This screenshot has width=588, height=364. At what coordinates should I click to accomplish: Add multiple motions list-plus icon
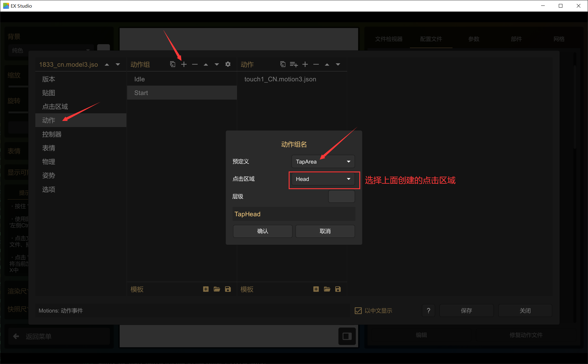click(294, 64)
